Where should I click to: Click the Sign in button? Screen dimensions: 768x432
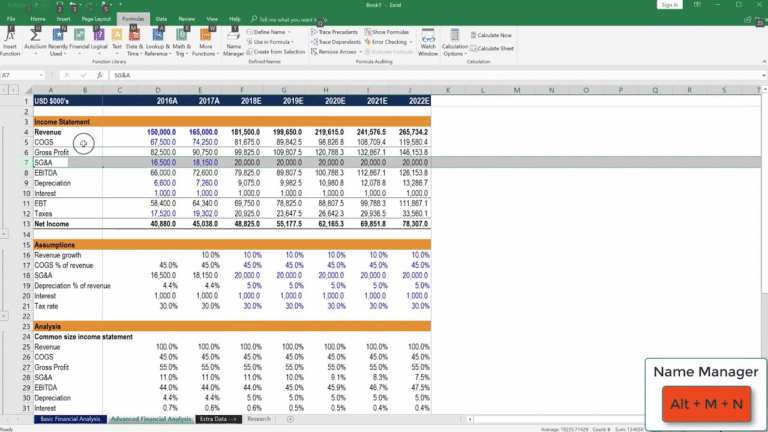pyautogui.click(x=669, y=5)
